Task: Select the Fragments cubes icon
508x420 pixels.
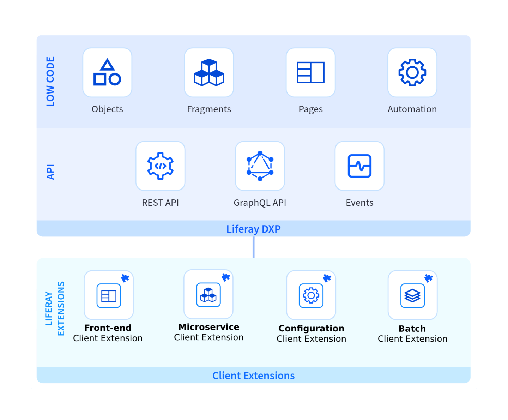Action: (x=209, y=72)
